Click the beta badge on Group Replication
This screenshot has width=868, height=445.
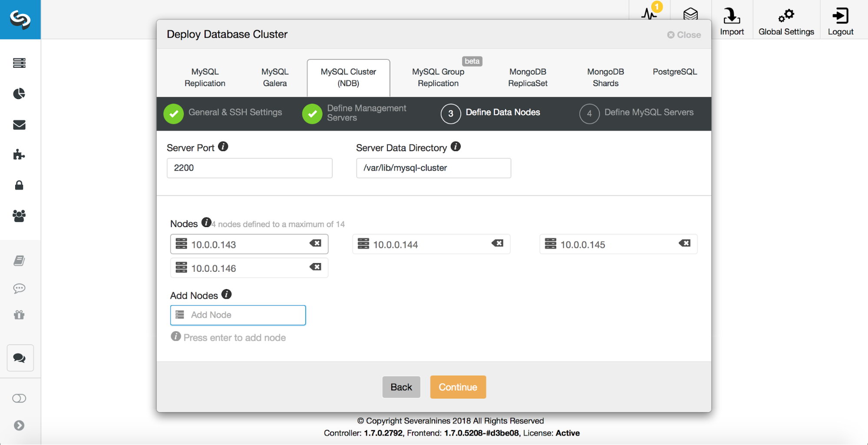[x=472, y=61]
